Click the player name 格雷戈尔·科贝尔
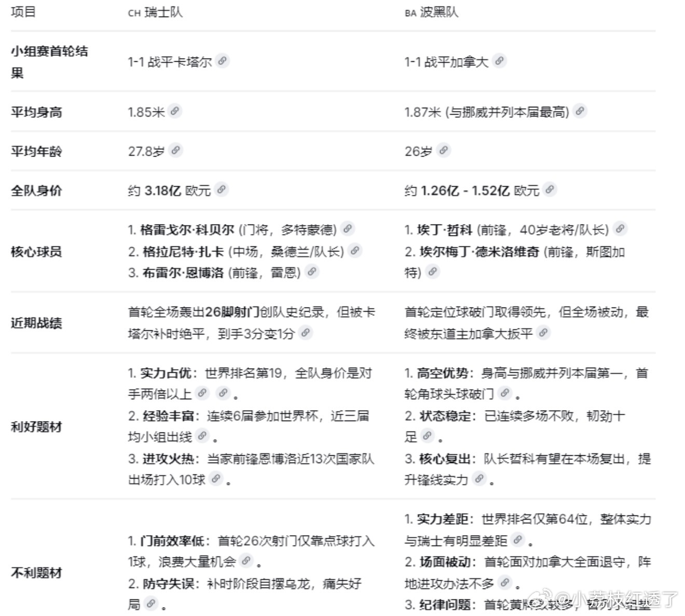This screenshot has width=685, height=616. 188,230
